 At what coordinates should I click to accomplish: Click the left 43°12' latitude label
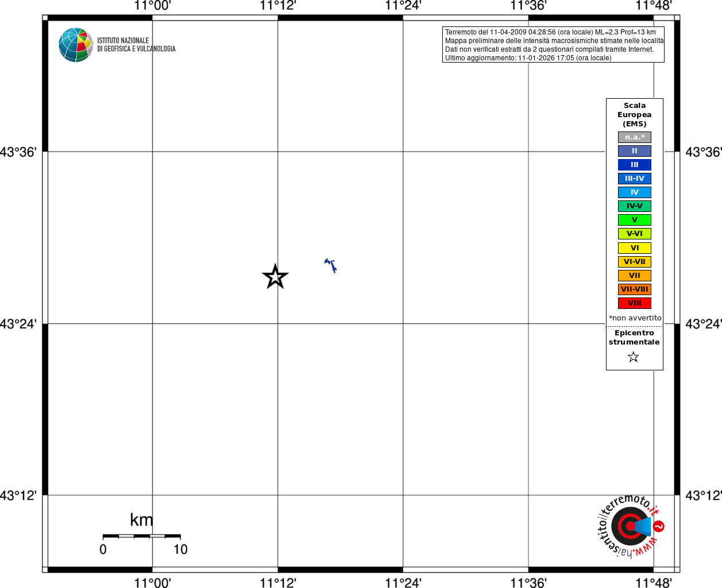(x=18, y=496)
